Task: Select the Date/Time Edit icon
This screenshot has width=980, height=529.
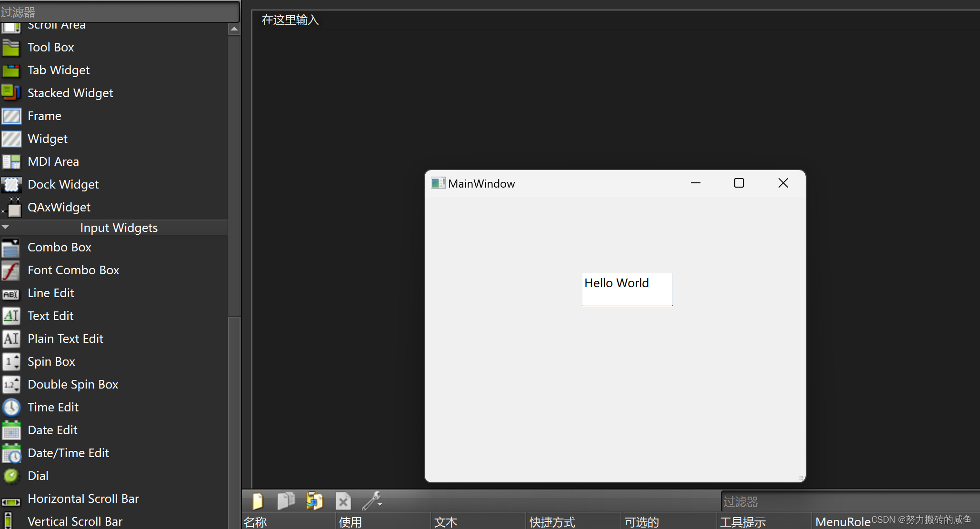Action: pos(11,453)
